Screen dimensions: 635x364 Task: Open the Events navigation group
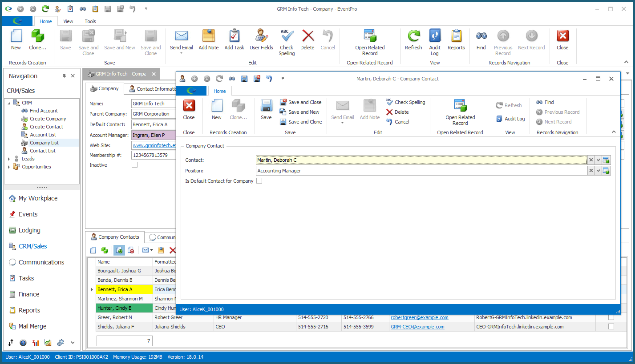[x=28, y=214]
